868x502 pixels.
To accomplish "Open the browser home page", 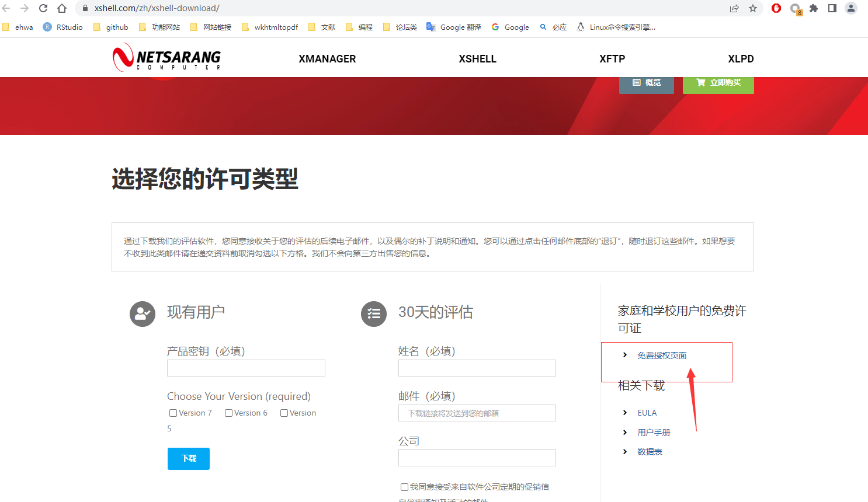I will click(62, 8).
